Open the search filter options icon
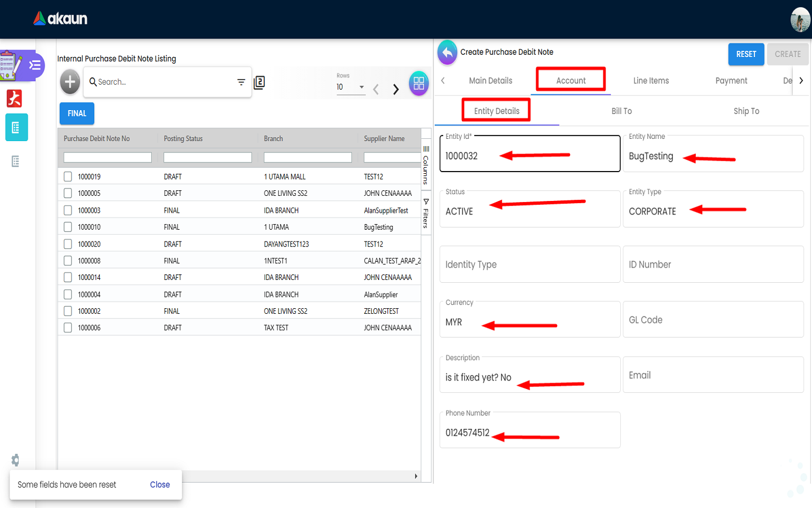This screenshot has width=812, height=508. pyautogui.click(x=241, y=82)
